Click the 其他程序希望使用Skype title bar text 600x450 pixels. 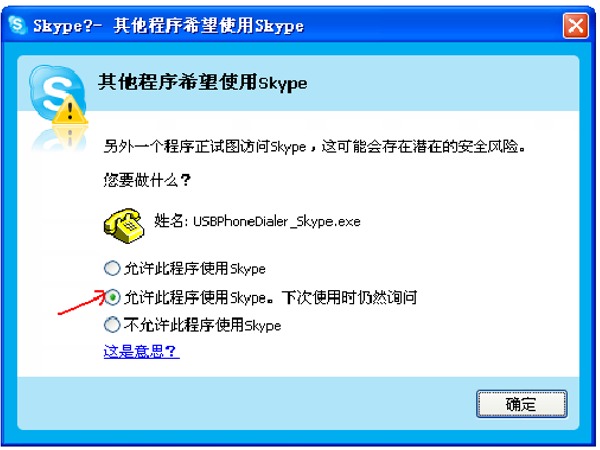pyautogui.click(x=209, y=26)
